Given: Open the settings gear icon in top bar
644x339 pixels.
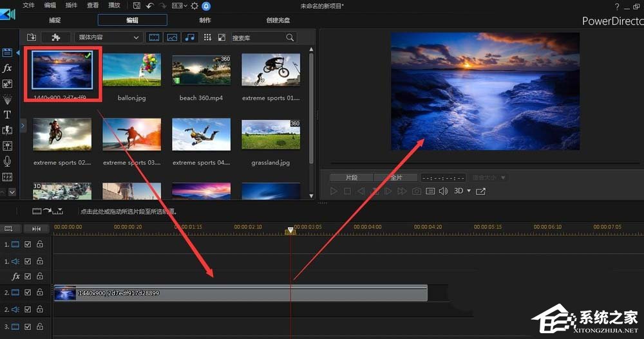Looking at the screenshot, I should point(194,6).
